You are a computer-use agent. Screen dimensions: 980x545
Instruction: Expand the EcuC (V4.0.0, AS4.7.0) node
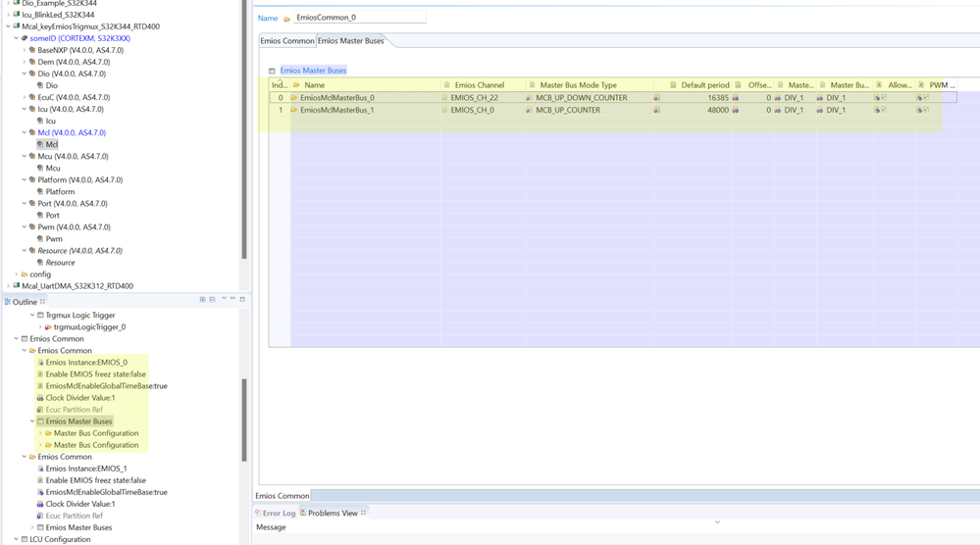(25, 97)
